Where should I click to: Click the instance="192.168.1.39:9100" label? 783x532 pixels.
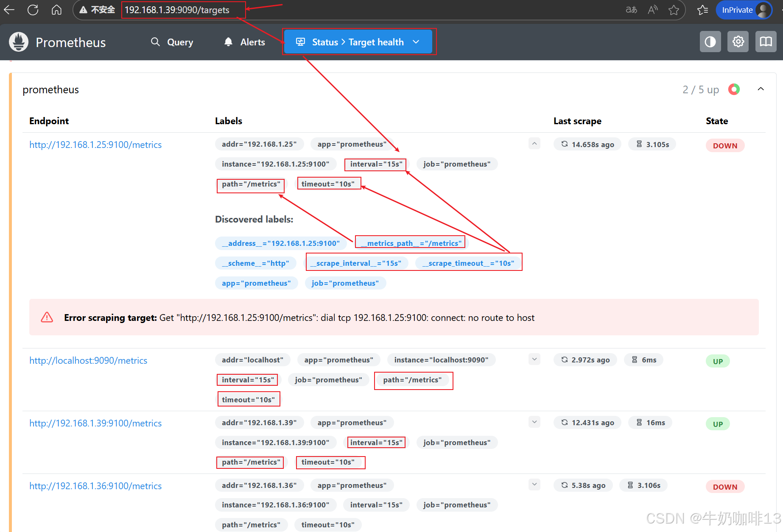pos(275,443)
